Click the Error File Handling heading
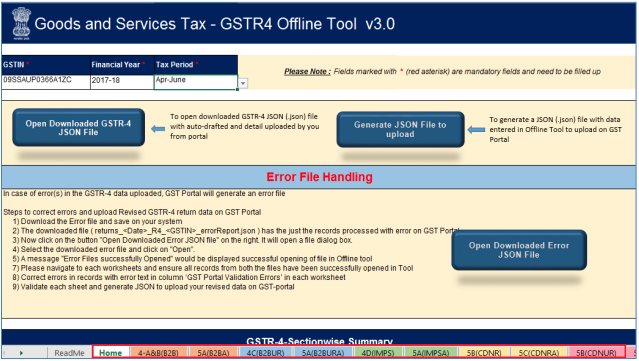 (320, 177)
